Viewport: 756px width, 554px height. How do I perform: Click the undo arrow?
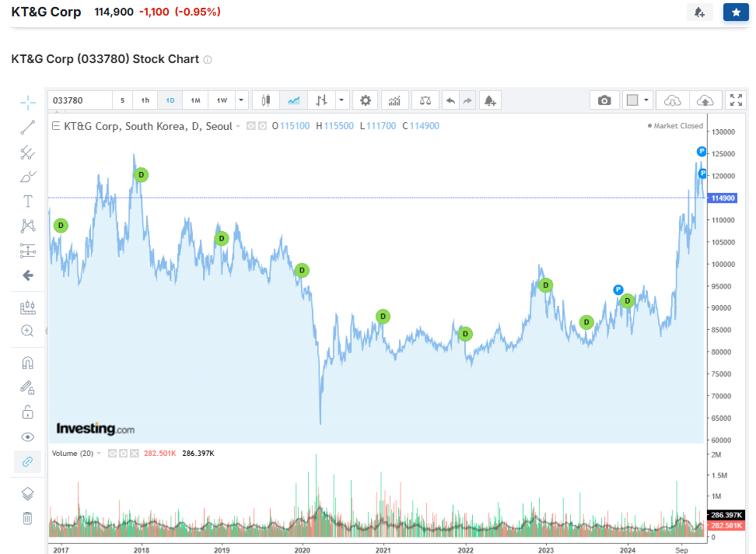coord(450,100)
